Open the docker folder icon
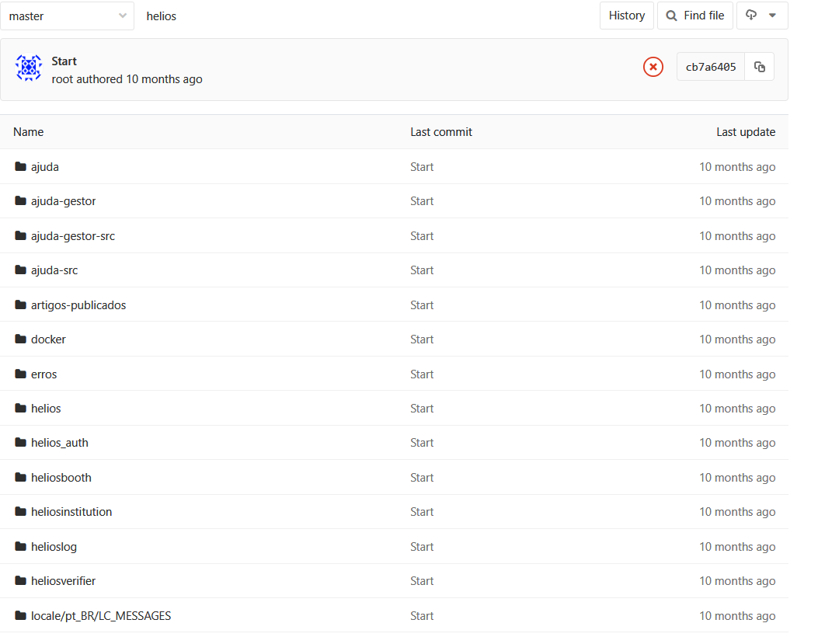The image size is (818, 644). point(20,339)
